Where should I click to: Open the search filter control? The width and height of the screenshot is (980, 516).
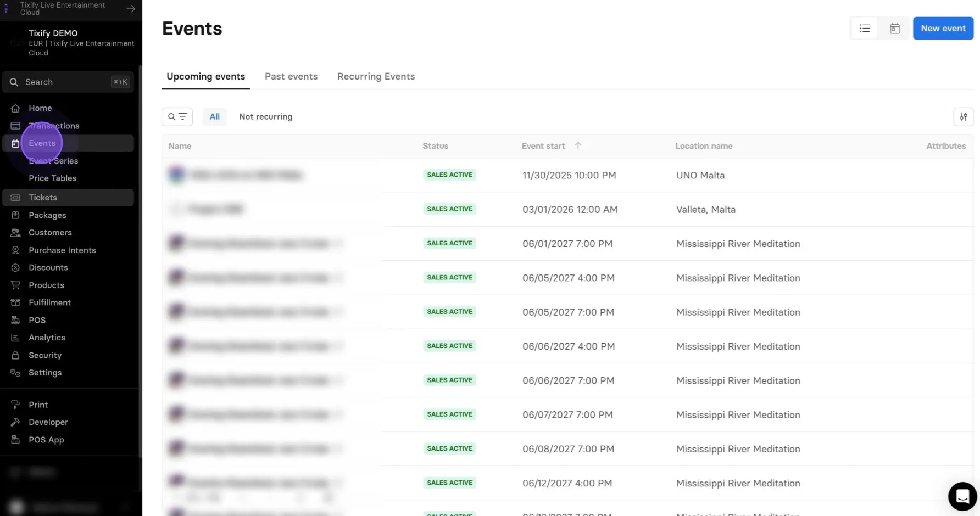(x=177, y=116)
